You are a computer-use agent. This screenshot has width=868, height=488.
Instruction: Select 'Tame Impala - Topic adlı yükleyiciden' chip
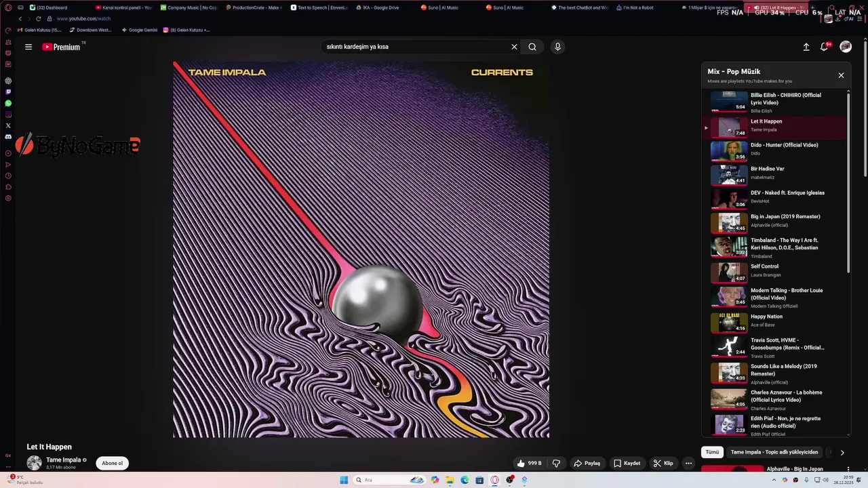coord(774,452)
